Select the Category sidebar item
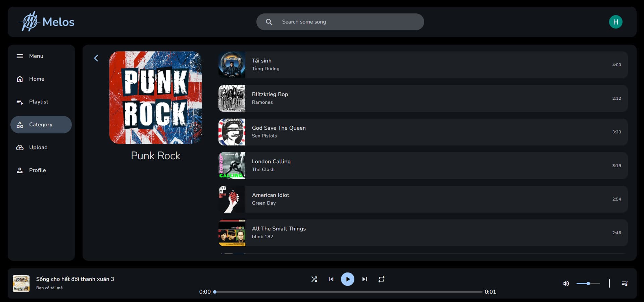644x302 pixels. pos(41,125)
